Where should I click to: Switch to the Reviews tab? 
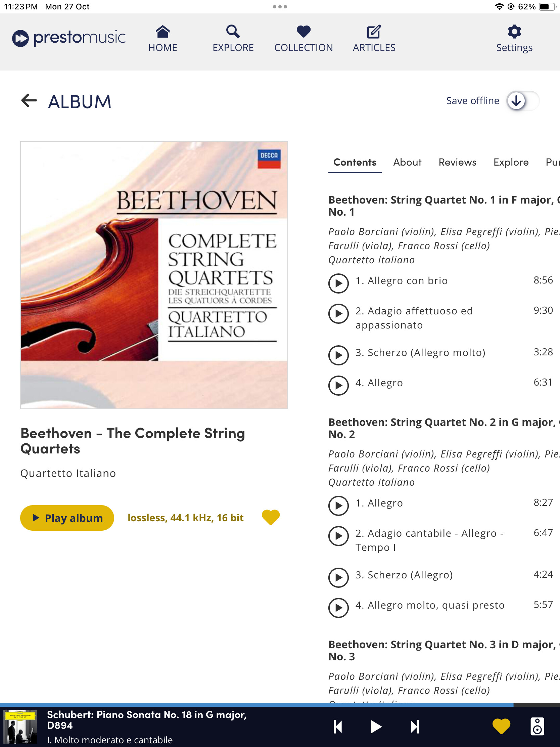457,163
